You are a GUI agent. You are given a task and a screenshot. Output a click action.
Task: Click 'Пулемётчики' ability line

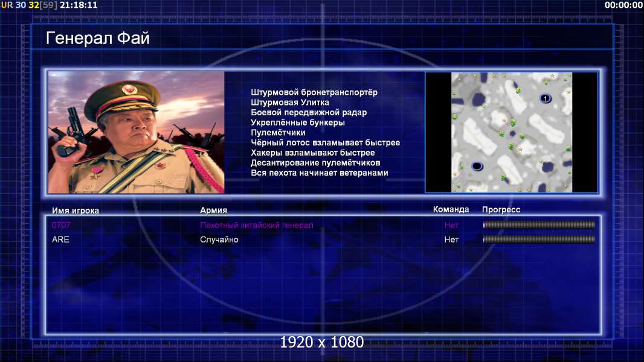click(278, 132)
